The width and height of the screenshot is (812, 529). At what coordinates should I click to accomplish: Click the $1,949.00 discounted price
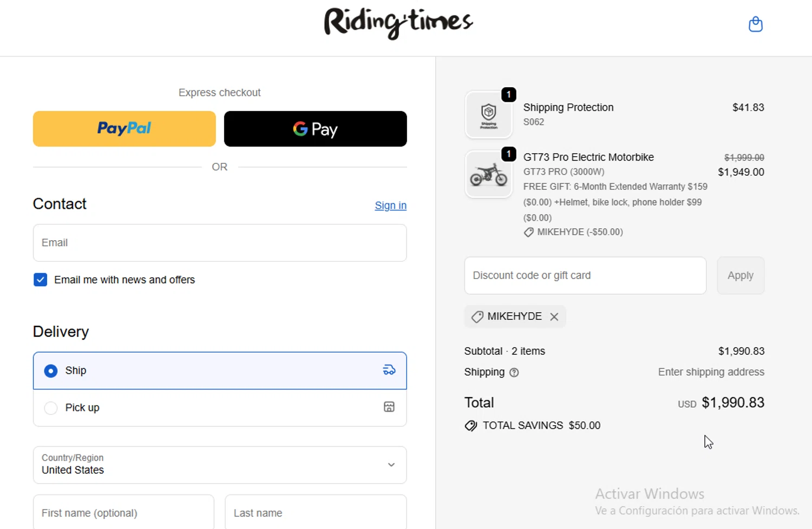pyautogui.click(x=741, y=172)
